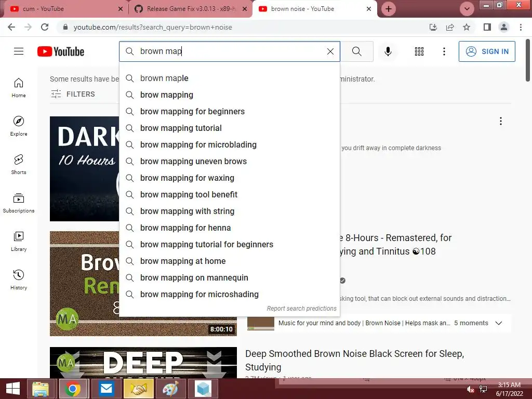Open Explore in the sidebar
This screenshot has height=399, width=532.
pos(19,126)
